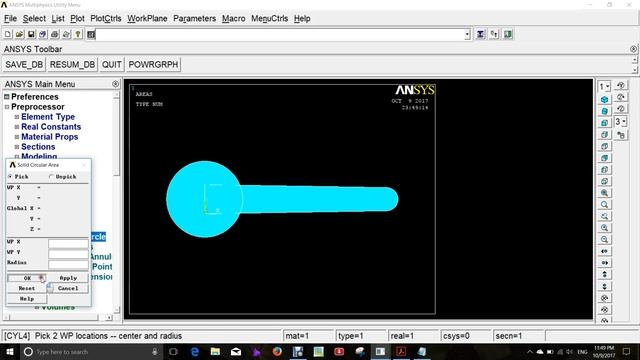Open the Select menu
640x360 pixels.
[34, 19]
